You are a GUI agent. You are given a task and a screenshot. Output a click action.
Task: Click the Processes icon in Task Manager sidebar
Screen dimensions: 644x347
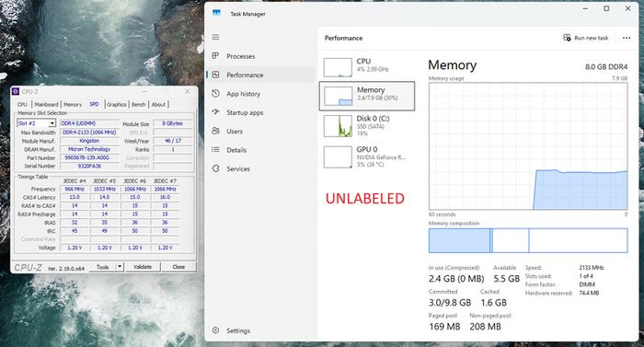pyautogui.click(x=215, y=56)
